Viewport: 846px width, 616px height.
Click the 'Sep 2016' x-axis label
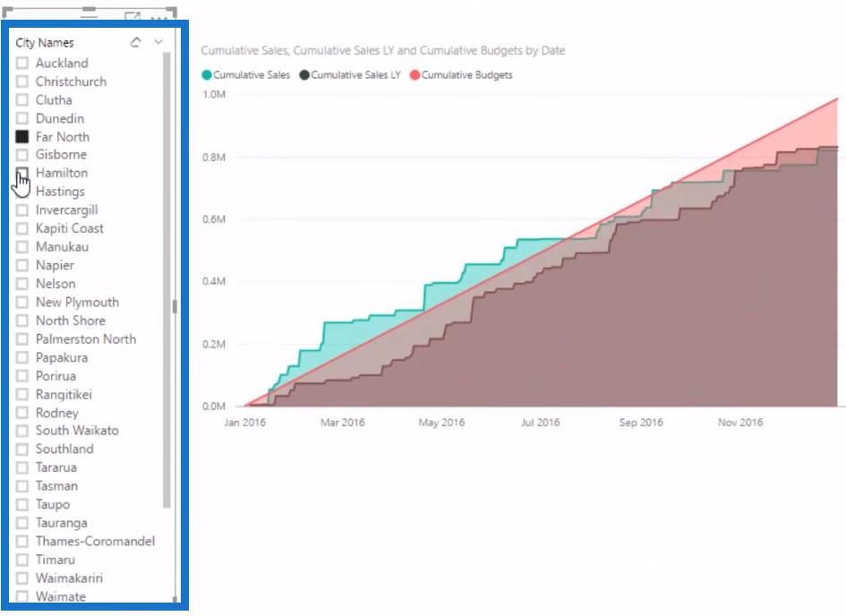coord(641,423)
